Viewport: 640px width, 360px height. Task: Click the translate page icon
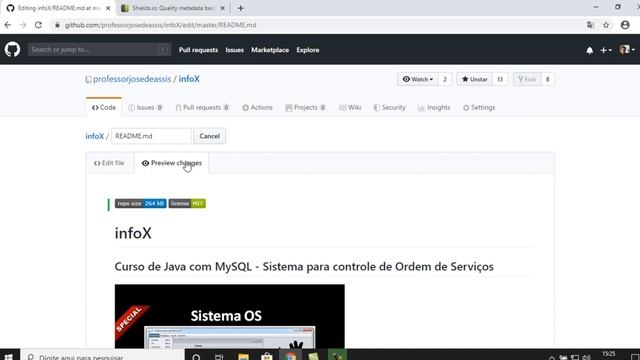point(590,25)
